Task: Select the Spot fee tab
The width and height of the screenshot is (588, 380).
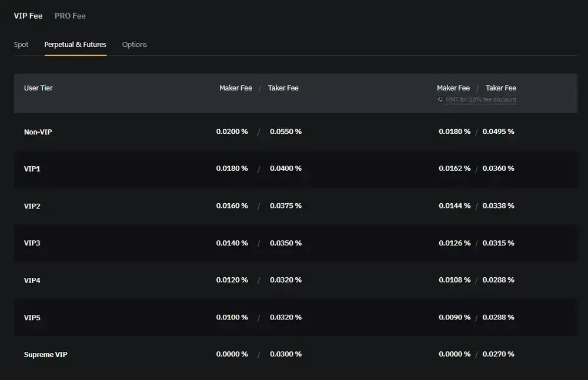Action: click(21, 45)
